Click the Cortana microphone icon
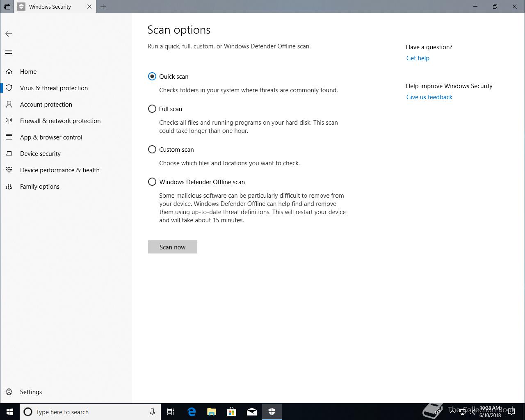This screenshot has width=525, height=420. tap(152, 412)
